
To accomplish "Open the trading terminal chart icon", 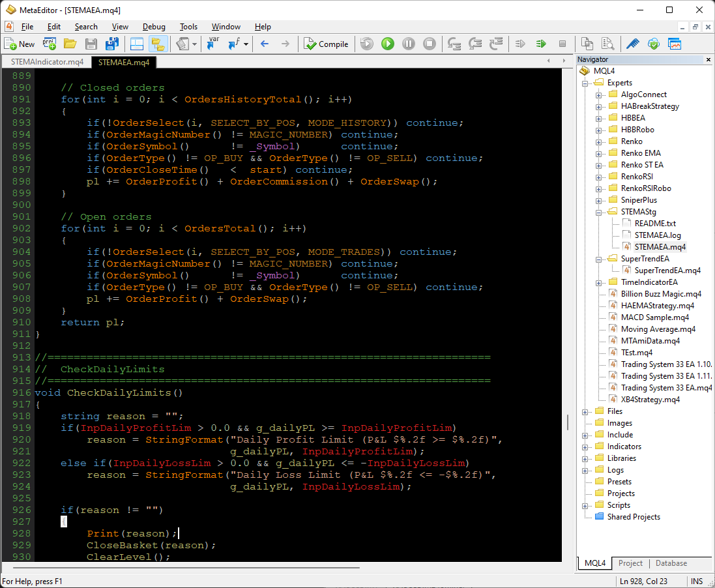I will 675,44.
